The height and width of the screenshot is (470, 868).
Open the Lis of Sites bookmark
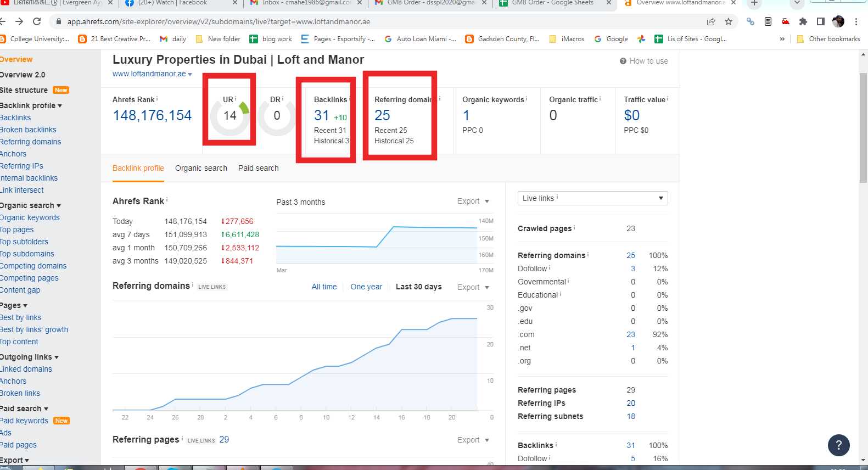[691, 39]
